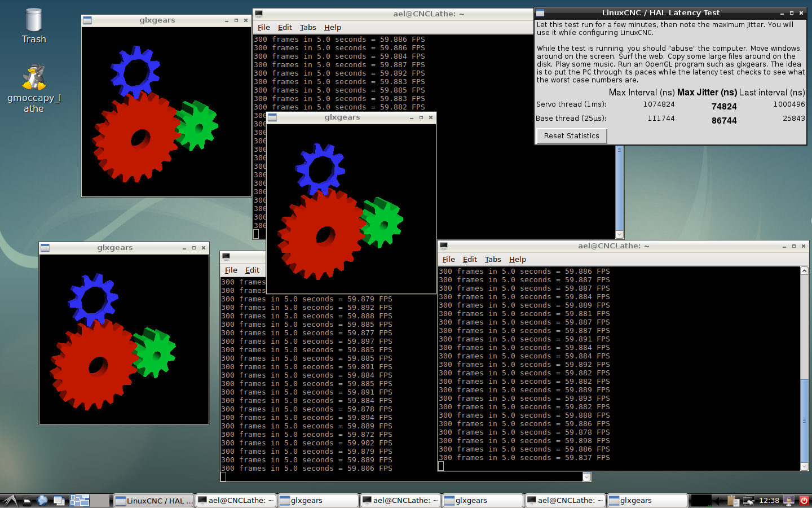Click the 12:38 panel clock

tap(769, 501)
